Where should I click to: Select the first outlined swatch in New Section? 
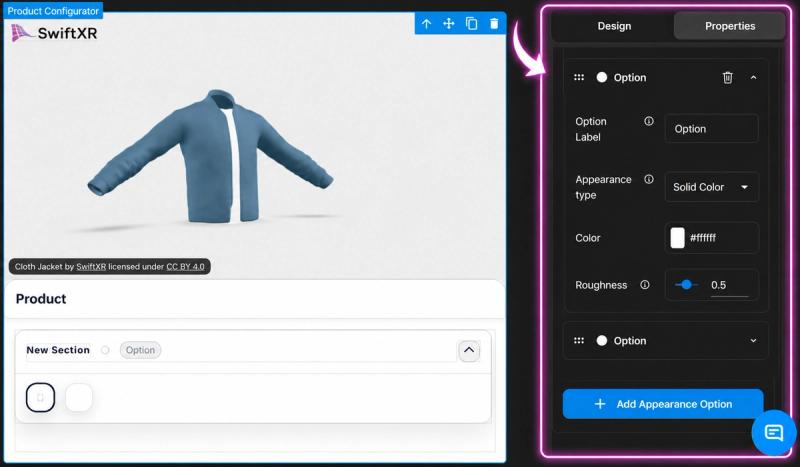click(x=40, y=397)
